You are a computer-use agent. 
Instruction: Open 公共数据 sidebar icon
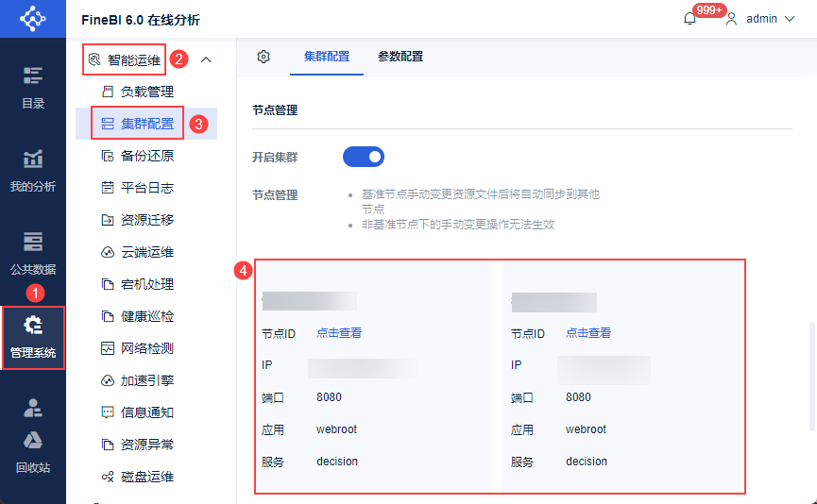point(33,242)
